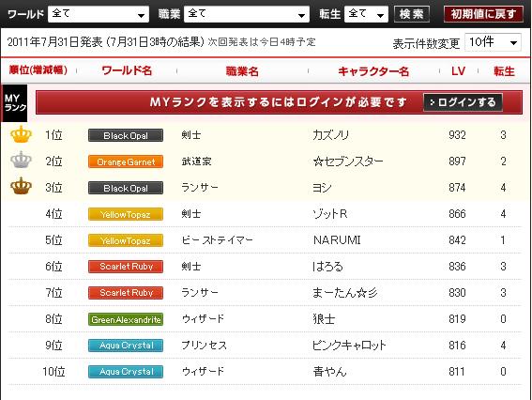Viewport: 532px width, 400px height.
Task: Click level value 830
Action: (457, 292)
